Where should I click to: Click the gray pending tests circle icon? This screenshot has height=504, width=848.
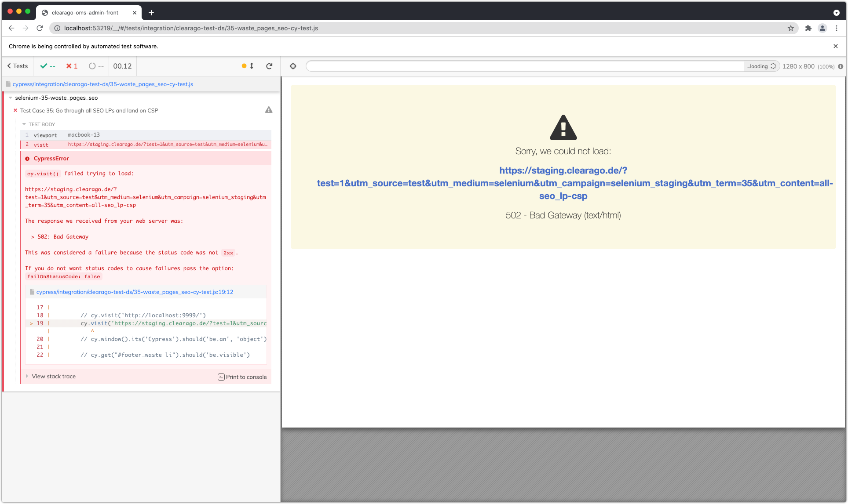click(x=93, y=66)
